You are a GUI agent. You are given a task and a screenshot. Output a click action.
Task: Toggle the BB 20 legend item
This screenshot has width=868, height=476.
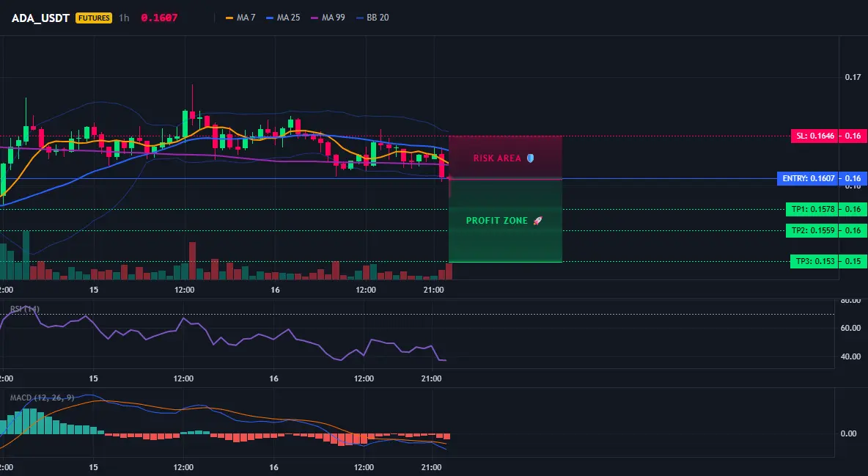coord(372,18)
